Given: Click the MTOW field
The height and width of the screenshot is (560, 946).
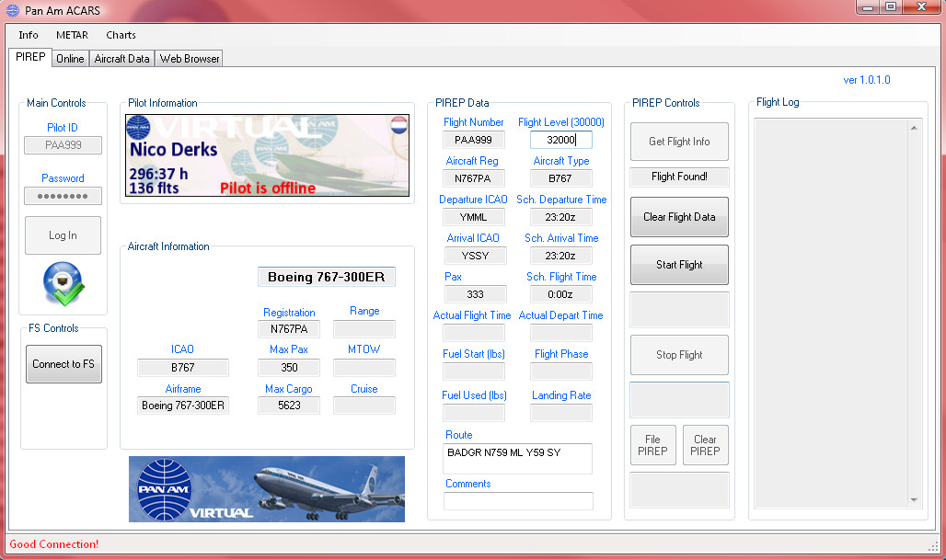Looking at the screenshot, I should click(364, 367).
